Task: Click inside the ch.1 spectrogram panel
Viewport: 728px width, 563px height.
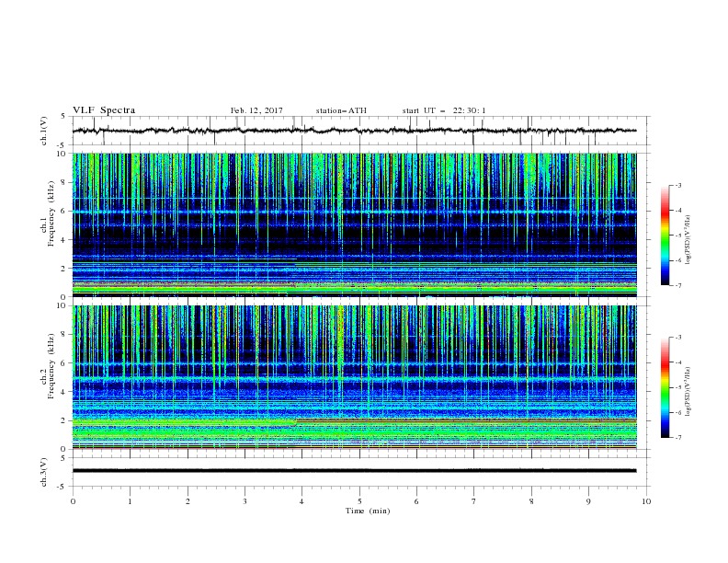Action: [x=354, y=224]
